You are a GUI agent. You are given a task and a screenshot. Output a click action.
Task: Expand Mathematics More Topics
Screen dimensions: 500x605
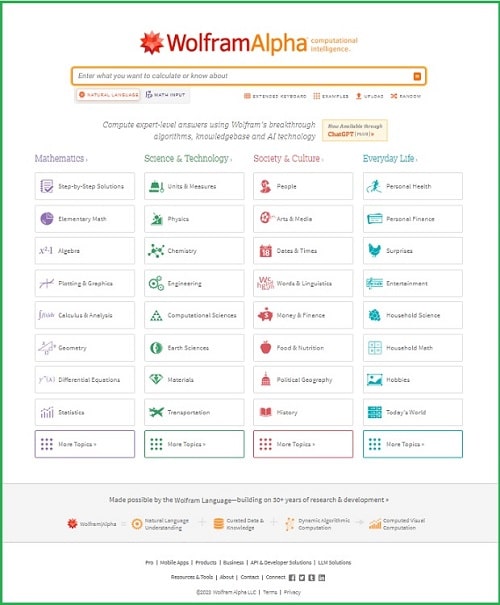pos(85,444)
